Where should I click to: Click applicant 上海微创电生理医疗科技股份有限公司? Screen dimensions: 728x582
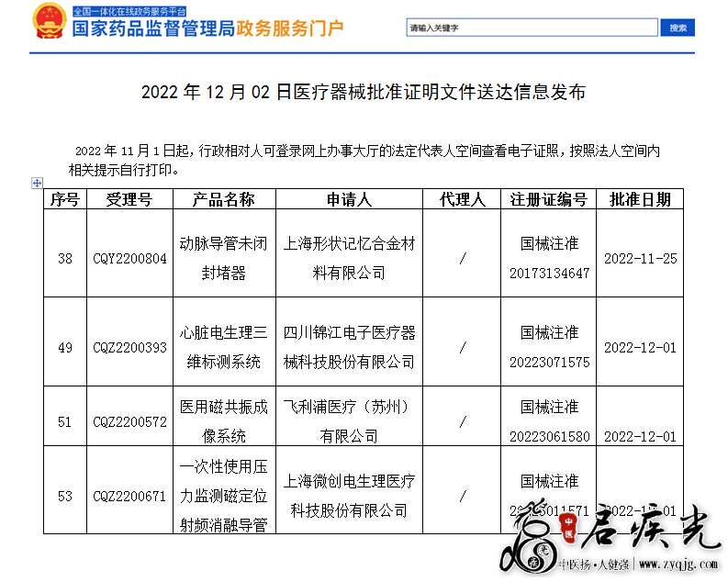pos(349,496)
